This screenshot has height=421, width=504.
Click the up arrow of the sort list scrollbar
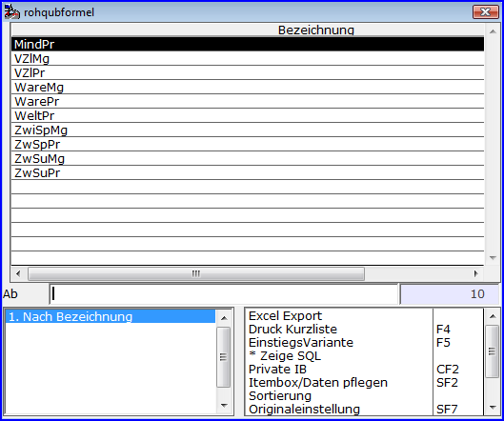224,317
